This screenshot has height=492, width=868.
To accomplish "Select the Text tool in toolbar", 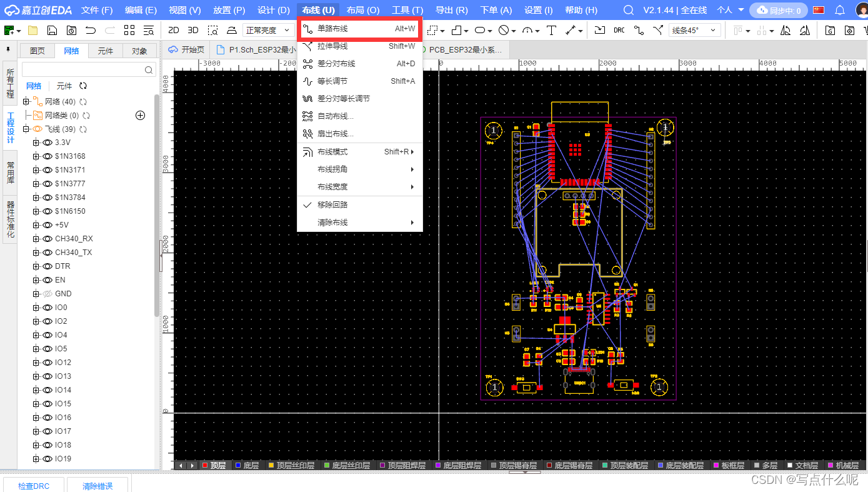I will (551, 31).
